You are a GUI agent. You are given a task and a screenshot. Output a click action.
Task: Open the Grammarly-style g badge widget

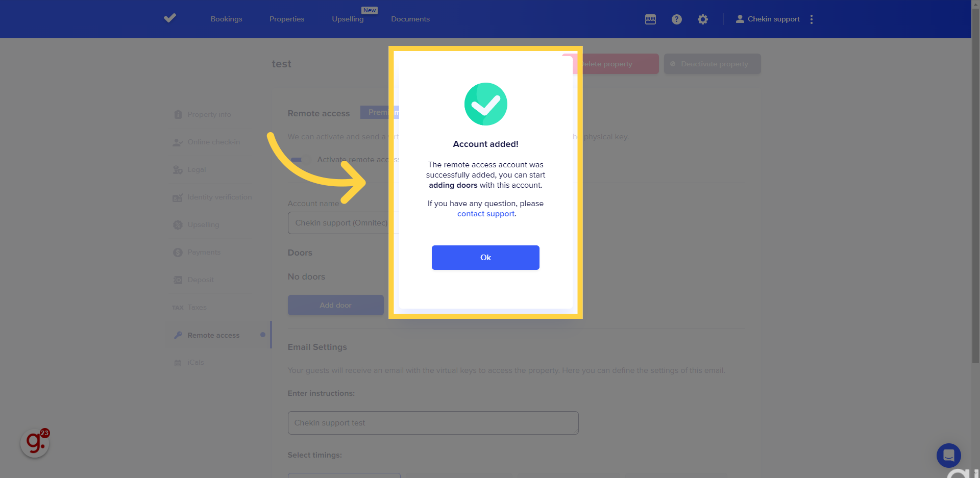point(35,442)
